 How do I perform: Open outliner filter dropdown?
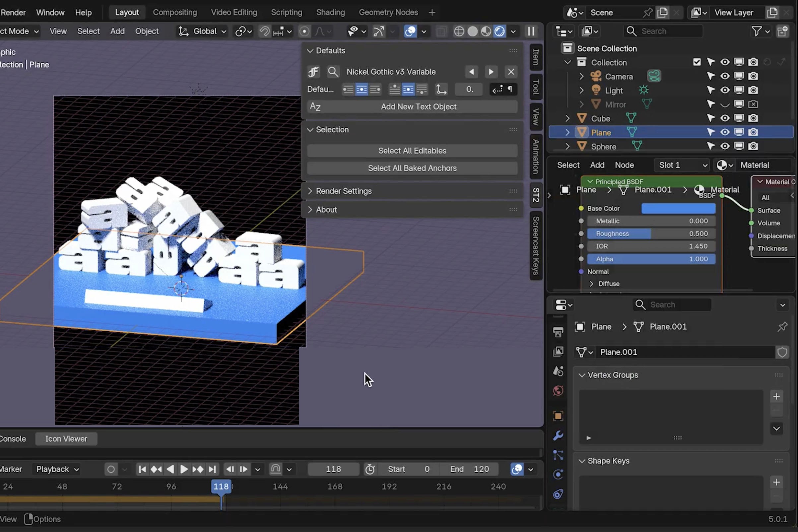(x=760, y=31)
